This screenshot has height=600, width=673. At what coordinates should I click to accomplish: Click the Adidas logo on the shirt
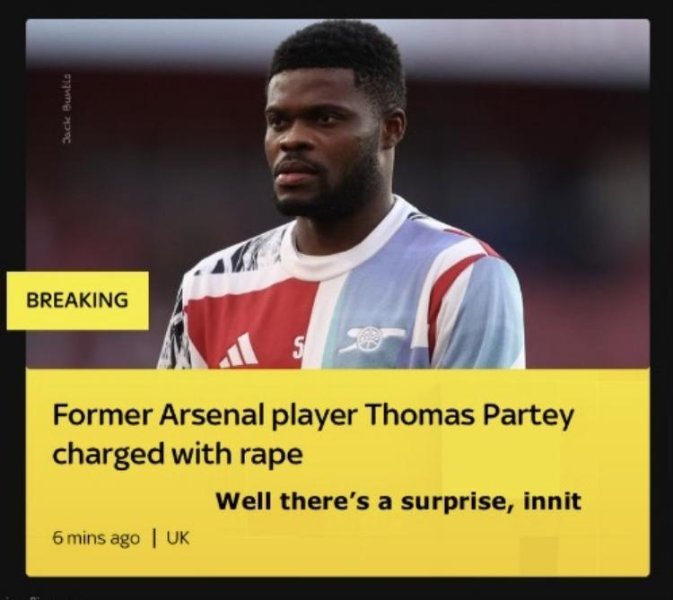[239, 352]
